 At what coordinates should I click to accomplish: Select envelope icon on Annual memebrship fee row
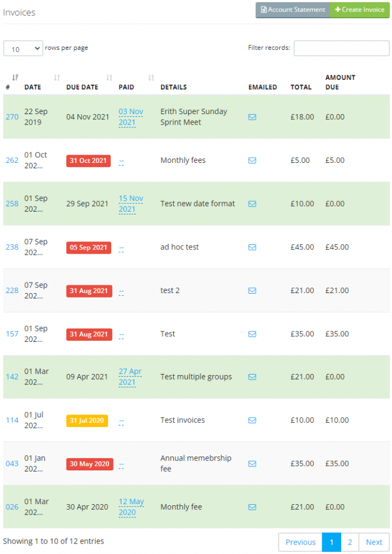[x=252, y=464]
